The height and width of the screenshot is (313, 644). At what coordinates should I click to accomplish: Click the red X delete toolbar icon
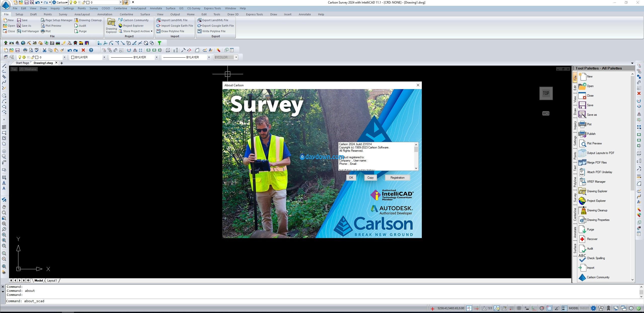(83, 50)
